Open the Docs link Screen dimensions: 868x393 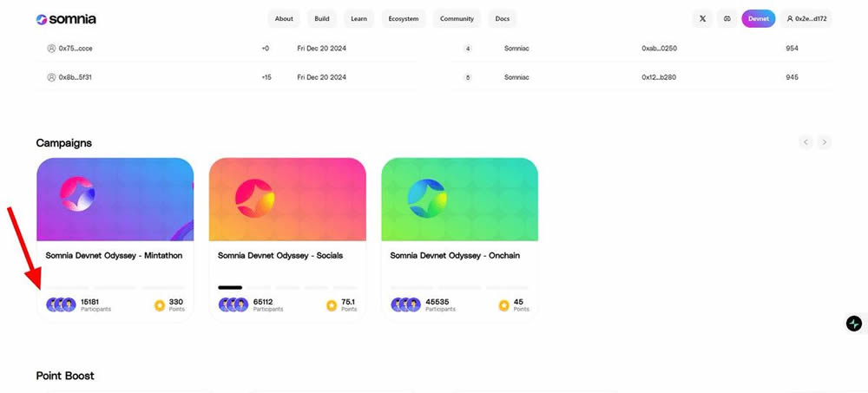click(x=502, y=19)
